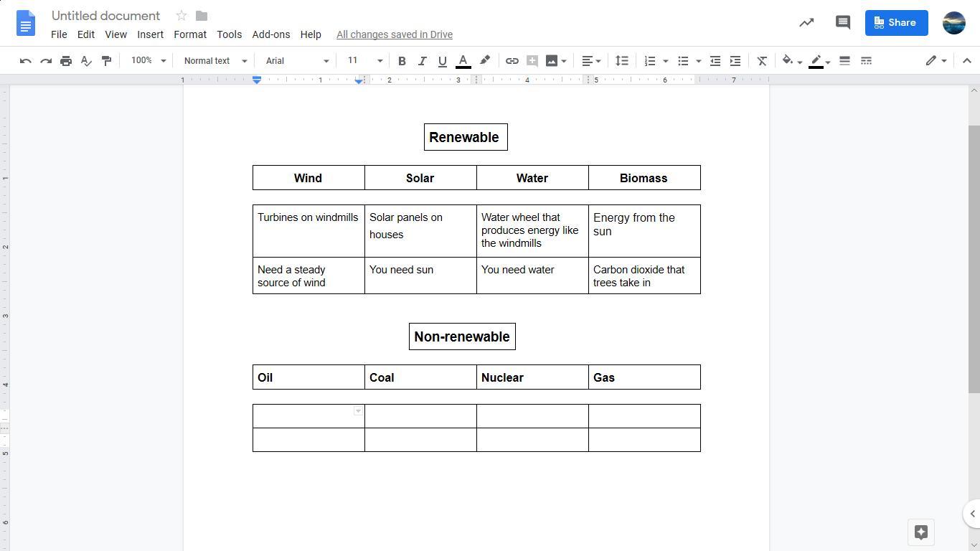Toggle bold formatting
Viewport: 980px width, 551px height.
[402, 61]
